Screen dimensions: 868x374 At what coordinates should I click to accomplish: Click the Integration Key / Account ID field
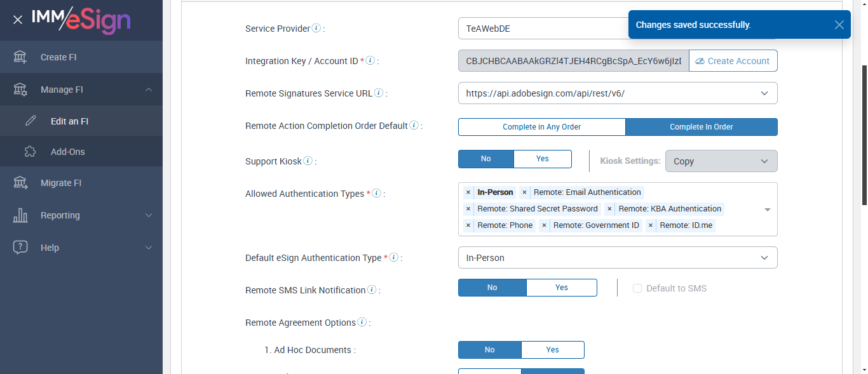coord(573,61)
